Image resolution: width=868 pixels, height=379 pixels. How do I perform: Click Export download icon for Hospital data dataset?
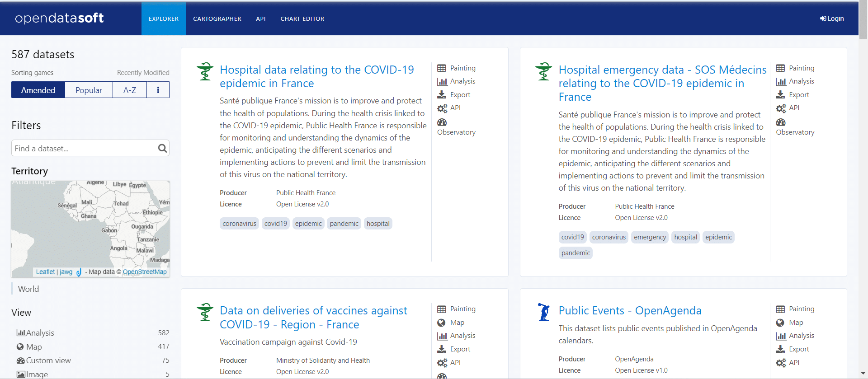[442, 95]
